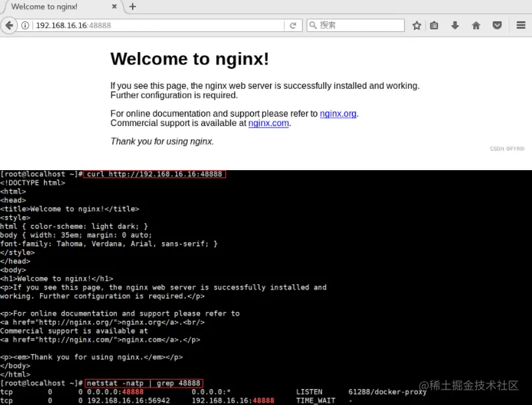Click the <title>Welcome to nginx!</title> line
This screenshot has width=532, height=405.
pyautogui.click(x=69, y=209)
